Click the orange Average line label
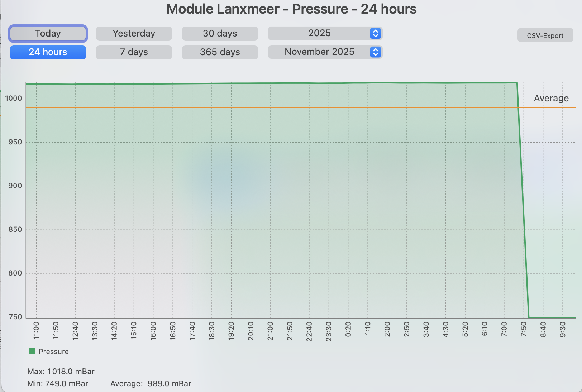This screenshot has height=392, width=582. 551,99
